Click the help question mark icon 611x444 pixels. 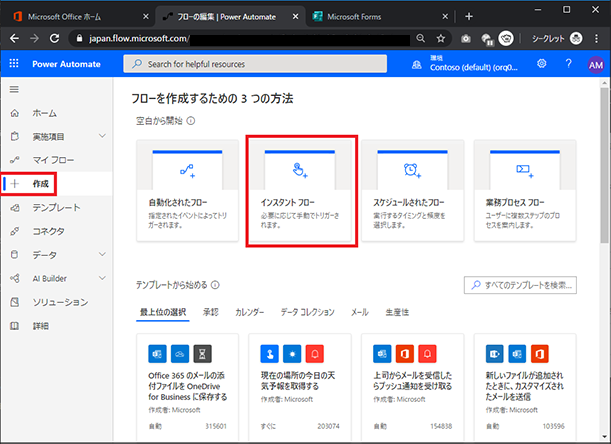pyautogui.click(x=569, y=64)
